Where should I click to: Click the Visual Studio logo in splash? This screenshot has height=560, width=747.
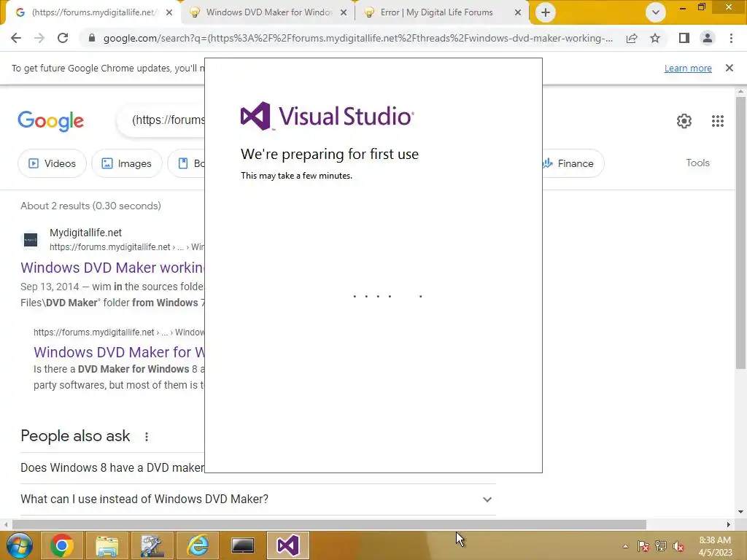coord(328,116)
